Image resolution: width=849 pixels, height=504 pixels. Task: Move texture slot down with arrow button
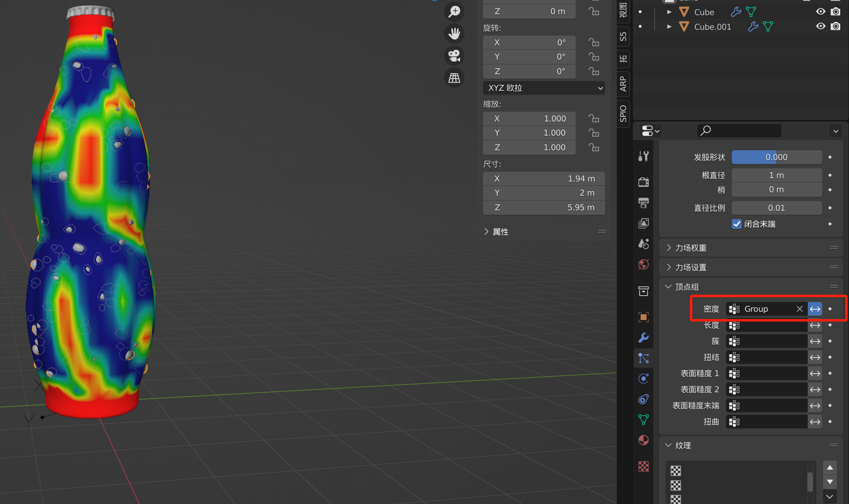pos(830,482)
